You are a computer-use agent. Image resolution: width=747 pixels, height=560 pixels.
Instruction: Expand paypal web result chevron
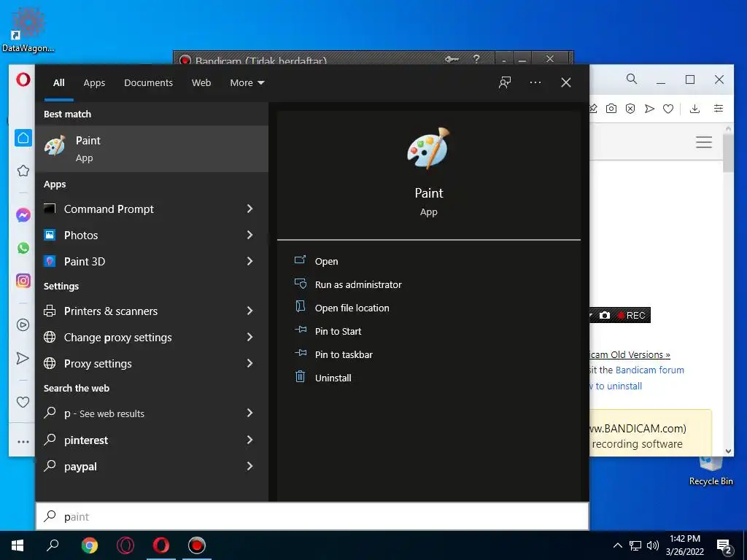[x=249, y=466]
